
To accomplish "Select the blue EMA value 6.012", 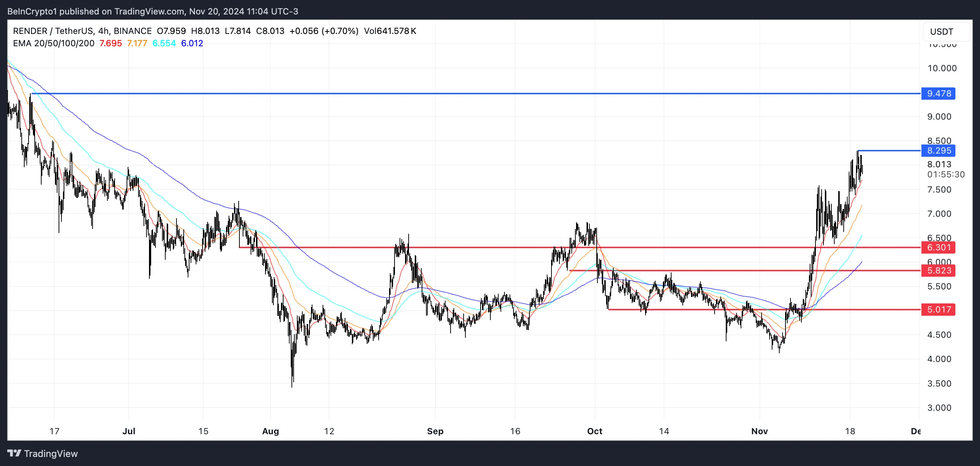I will [x=192, y=43].
